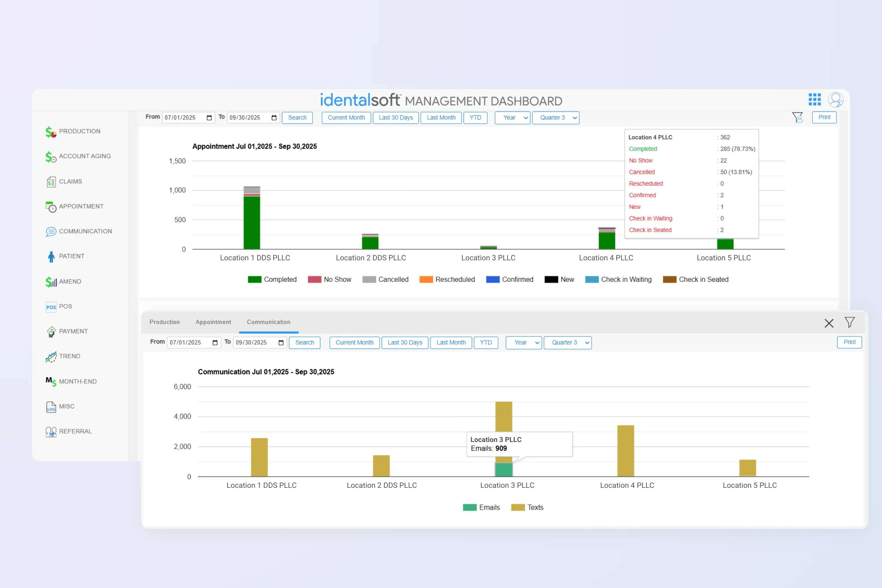
Task: Click the top Last 30 Days button
Action: point(395,118)
